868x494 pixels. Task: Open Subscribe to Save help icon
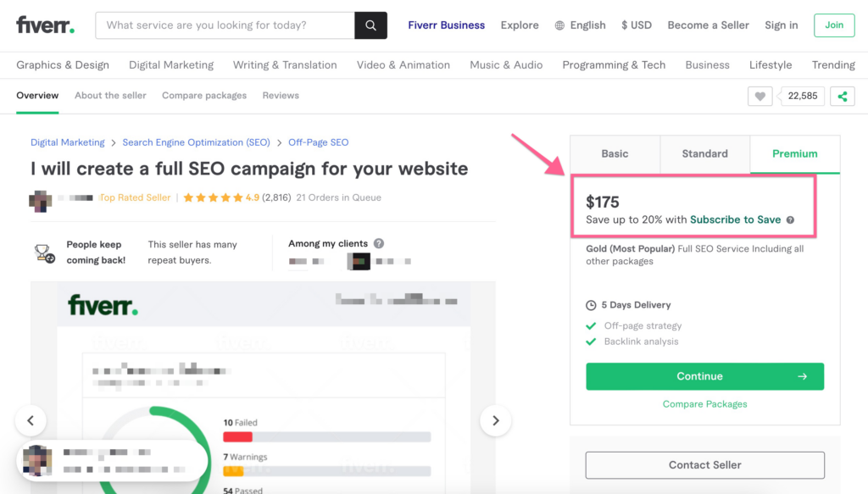tap(791, 219)
